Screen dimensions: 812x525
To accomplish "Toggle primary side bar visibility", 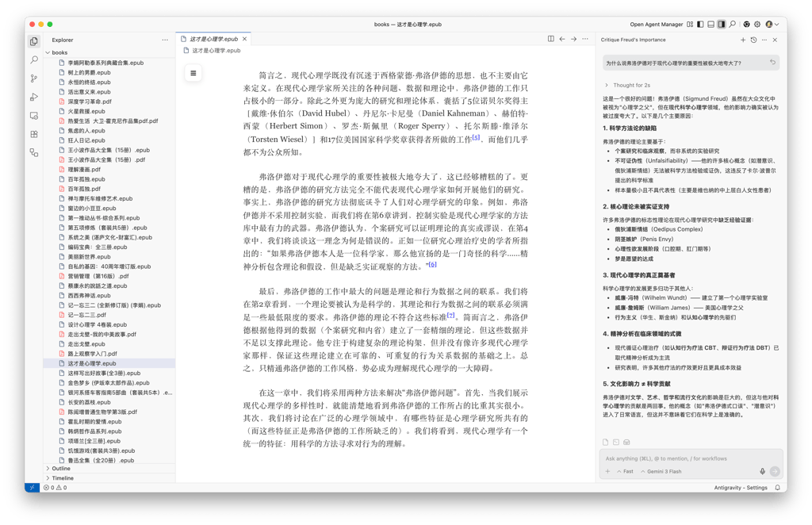I will (700, 25).
